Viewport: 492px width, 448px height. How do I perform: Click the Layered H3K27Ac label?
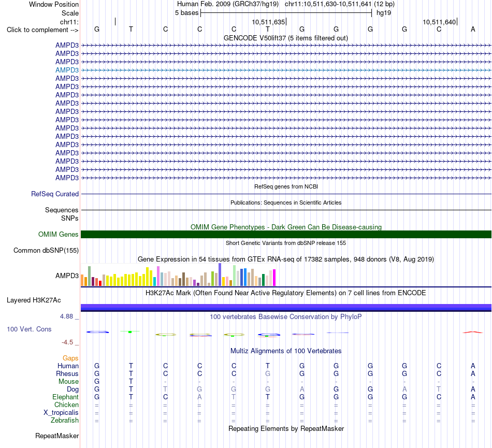[34, 300]
